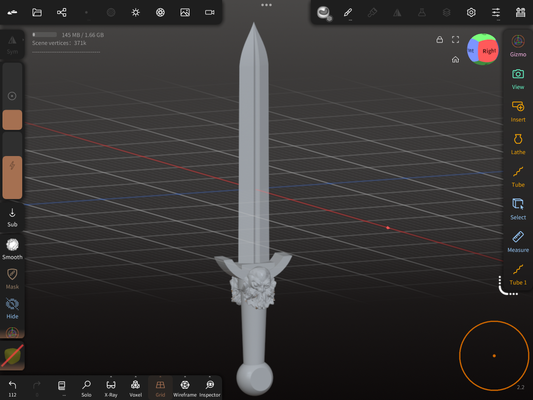The image size is (533, 400).
Task: Toggle the Grid display
Action: click(x=160, y=388)
